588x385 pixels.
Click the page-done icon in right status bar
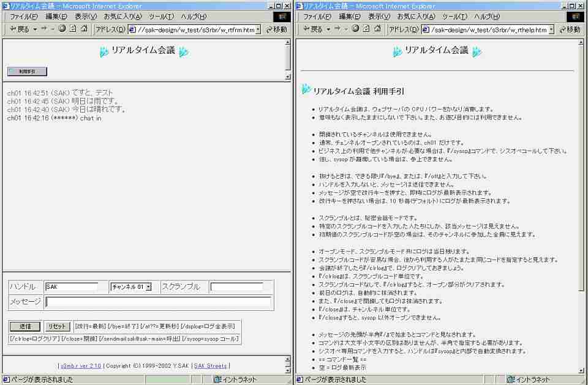coord(300,379)
